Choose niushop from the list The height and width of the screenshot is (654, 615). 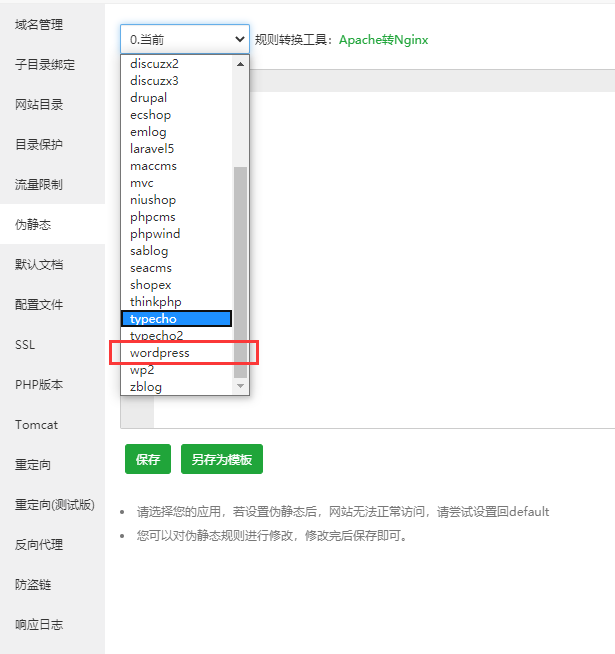click(x=176, y=200)
